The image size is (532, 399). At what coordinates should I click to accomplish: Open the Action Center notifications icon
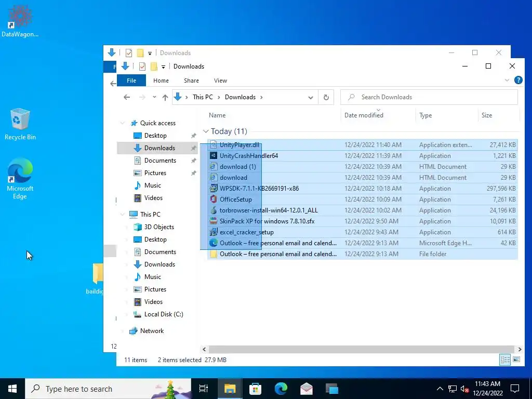click(515, 389)
